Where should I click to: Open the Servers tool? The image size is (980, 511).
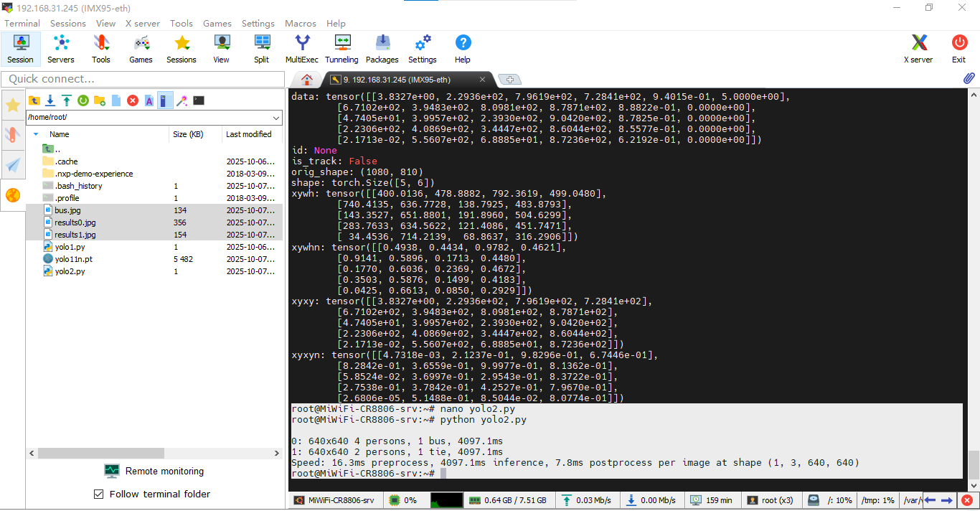(x=61, y=49)
